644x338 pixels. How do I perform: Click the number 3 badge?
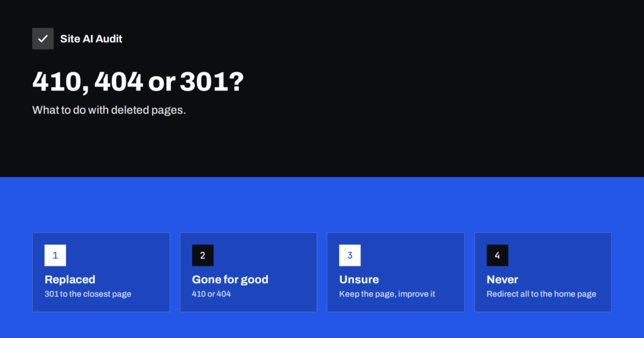[x=350, y=255]
